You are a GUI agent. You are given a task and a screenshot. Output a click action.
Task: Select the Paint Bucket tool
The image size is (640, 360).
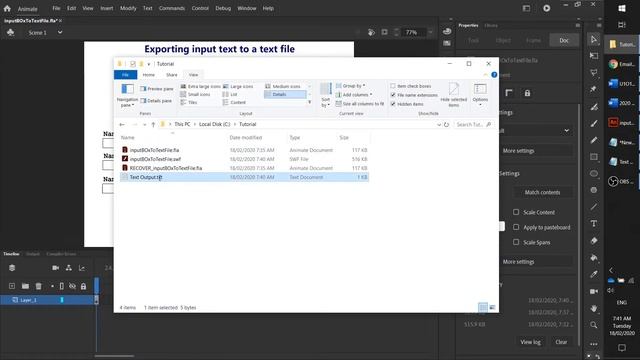(x=594, y=258)
